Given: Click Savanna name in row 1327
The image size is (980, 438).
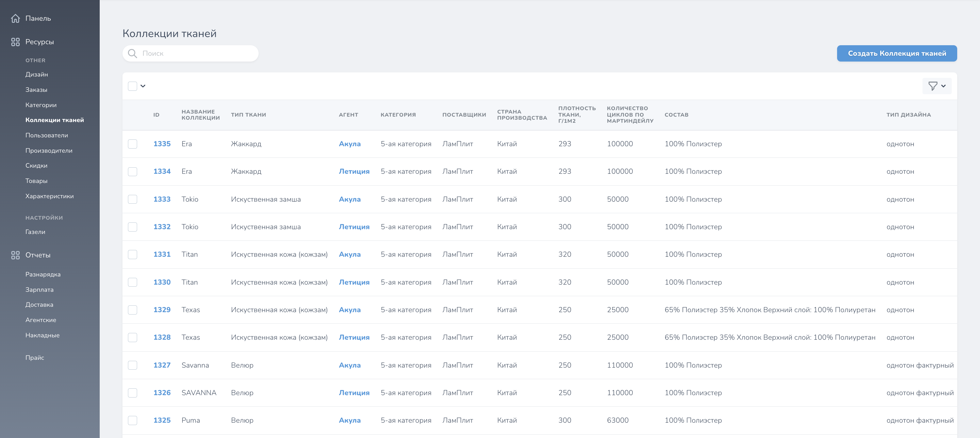Looking at the screenshot, I should pos(195,365).
